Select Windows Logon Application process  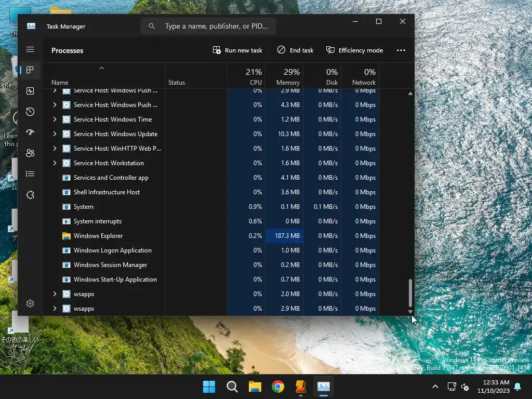[x=212, y=250]
